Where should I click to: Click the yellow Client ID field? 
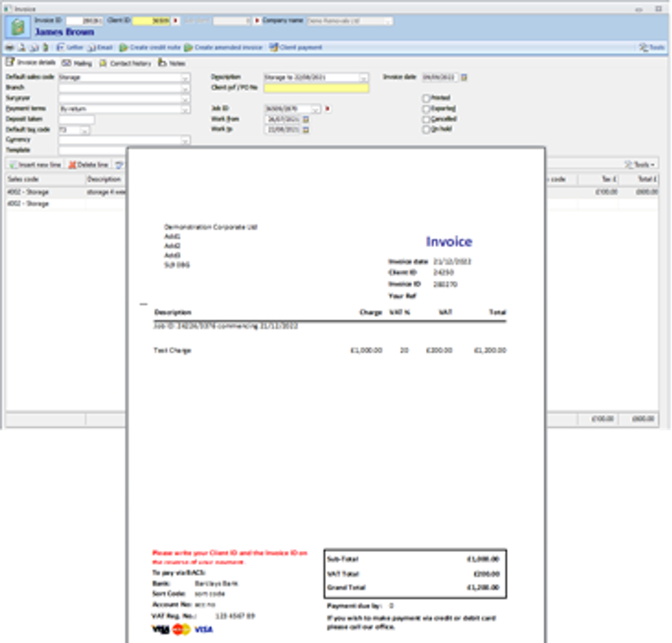coord(151,21)
